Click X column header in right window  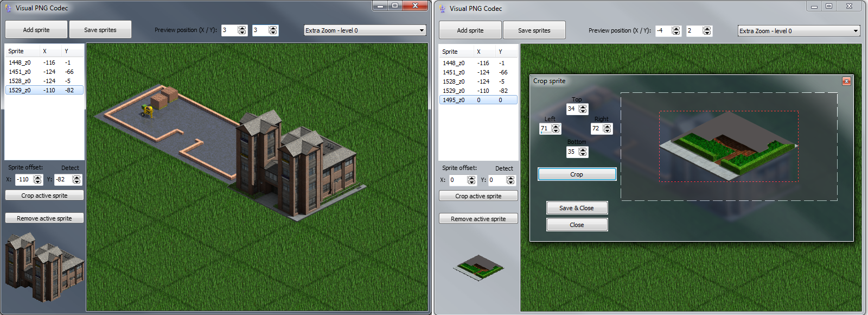[x=484, y=52]
